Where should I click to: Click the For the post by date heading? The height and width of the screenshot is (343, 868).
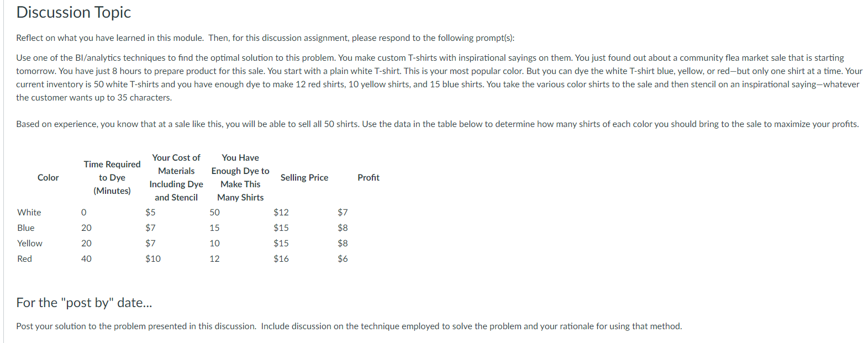tap(84, 303)
